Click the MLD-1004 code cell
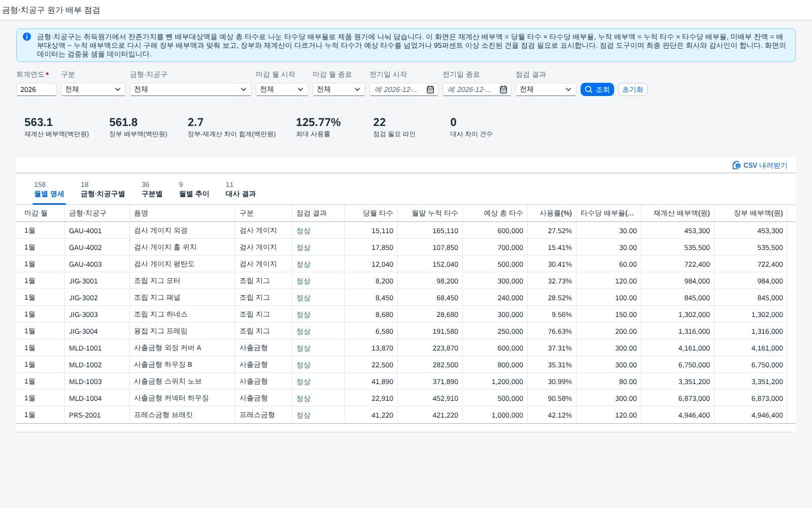 [x=97, y=398]
